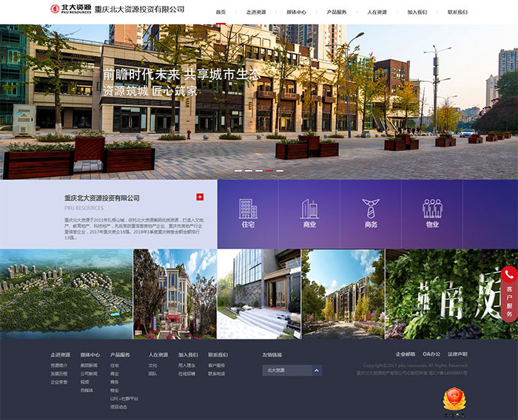Click the footer 客户服务 text link
Image resolution: width=518 pixels, height=420 pixels.
(216, 365)
